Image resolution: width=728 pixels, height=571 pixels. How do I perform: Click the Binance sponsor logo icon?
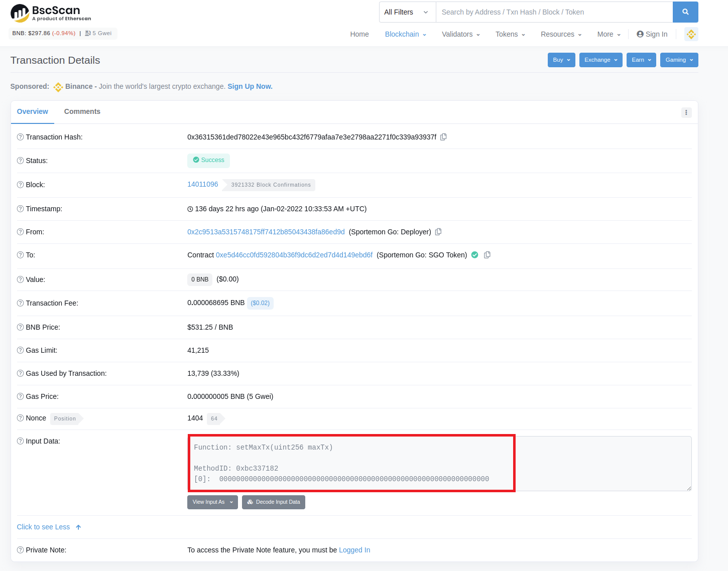tap(58, 87)
